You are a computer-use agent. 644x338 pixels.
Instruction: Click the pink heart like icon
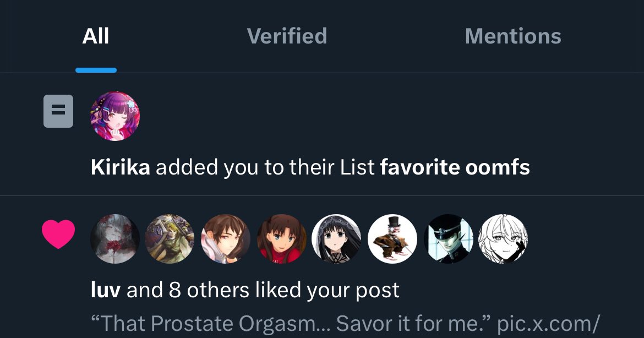pyautogui.click(x=58, y=234)
